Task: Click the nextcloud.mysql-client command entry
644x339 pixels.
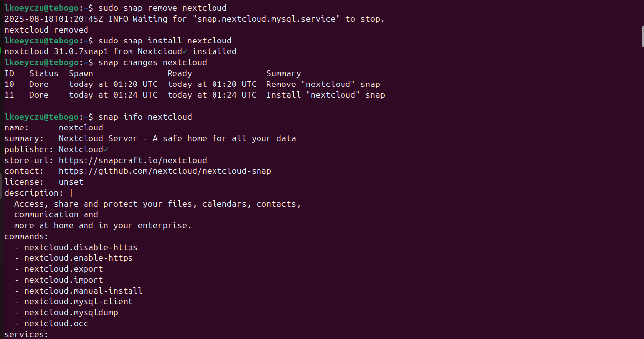Action: pos(79,301)
